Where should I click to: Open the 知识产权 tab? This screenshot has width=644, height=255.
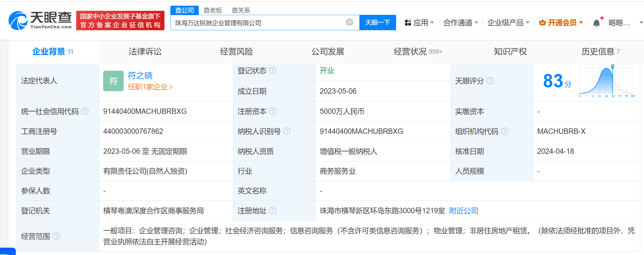510,52
